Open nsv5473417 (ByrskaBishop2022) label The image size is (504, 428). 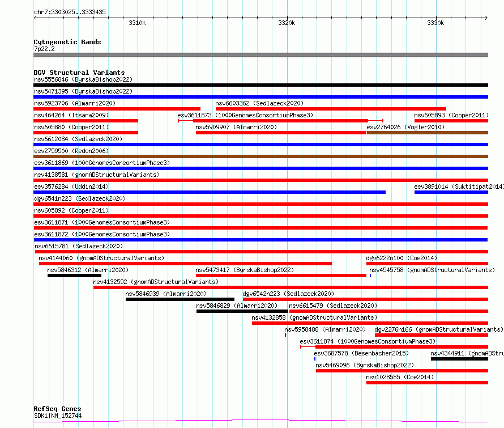[245, 270]
